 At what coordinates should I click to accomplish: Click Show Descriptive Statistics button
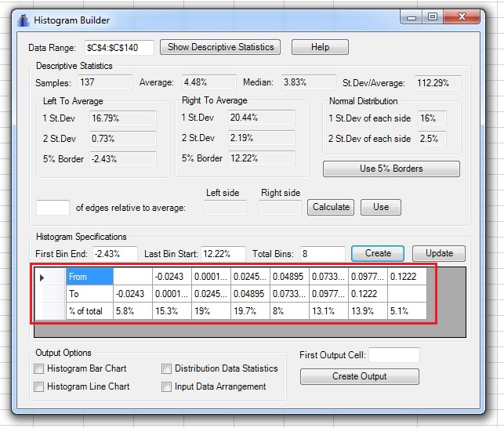point(220,47)
